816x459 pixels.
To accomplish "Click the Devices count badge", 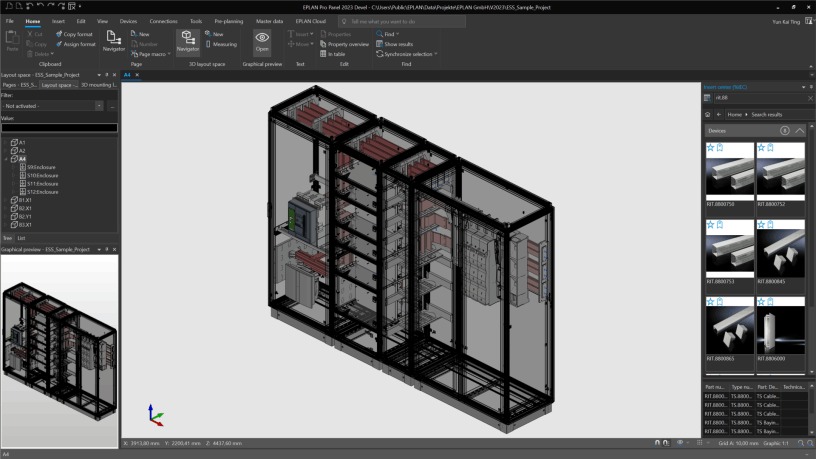I will [x=784, y=131].
